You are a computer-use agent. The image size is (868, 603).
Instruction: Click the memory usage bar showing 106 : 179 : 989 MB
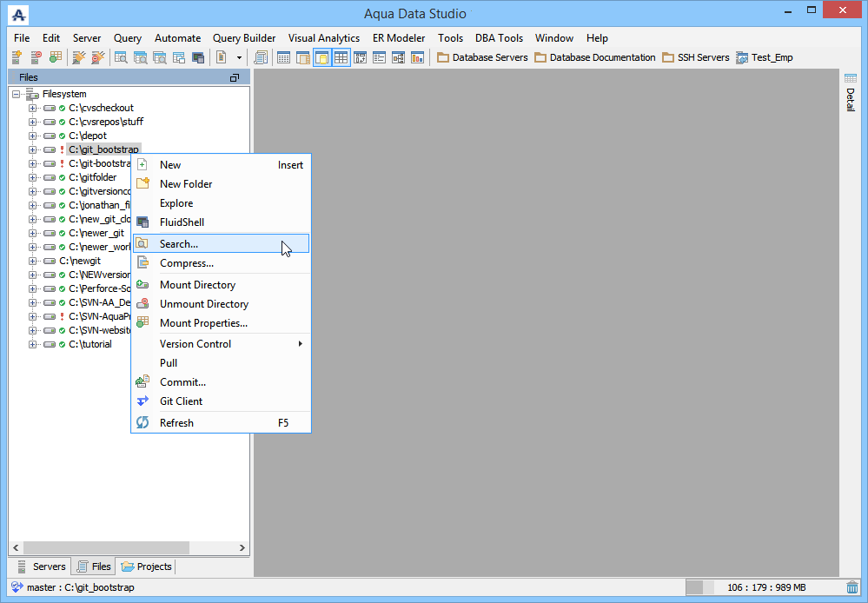pos(763,587)
